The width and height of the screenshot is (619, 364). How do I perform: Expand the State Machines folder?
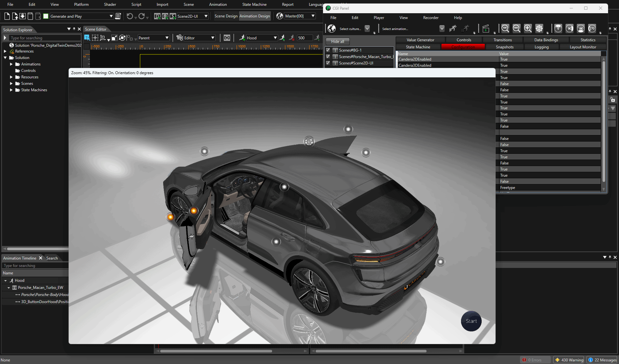click(x=11, y=90)
